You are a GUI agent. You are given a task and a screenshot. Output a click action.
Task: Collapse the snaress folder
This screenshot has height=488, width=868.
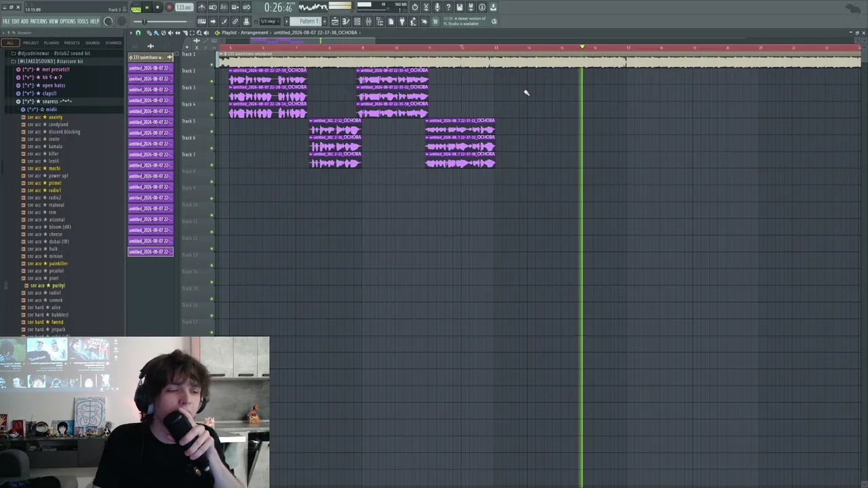tap(44, 102)
